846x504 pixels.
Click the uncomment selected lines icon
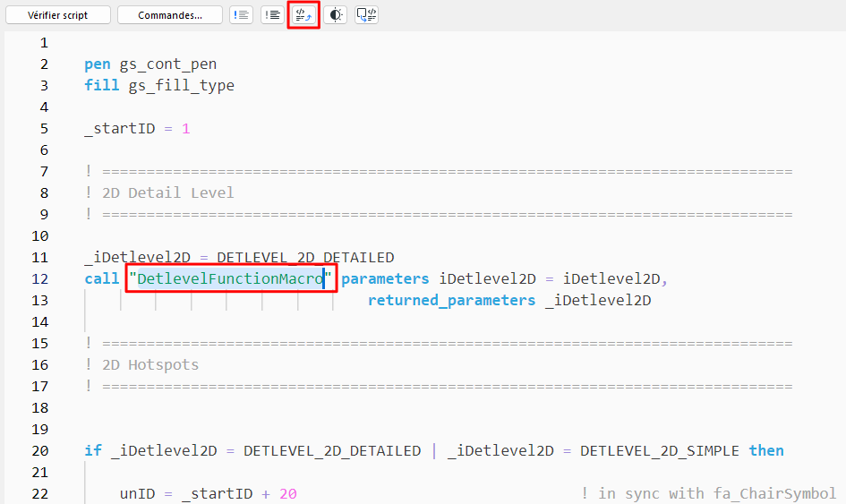[272, 15]
